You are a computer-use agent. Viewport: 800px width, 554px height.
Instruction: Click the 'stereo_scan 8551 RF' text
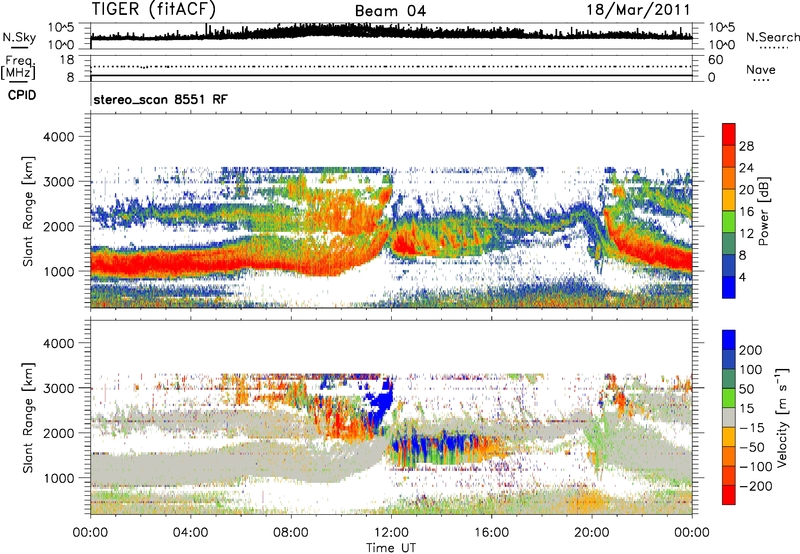point(160,99)
